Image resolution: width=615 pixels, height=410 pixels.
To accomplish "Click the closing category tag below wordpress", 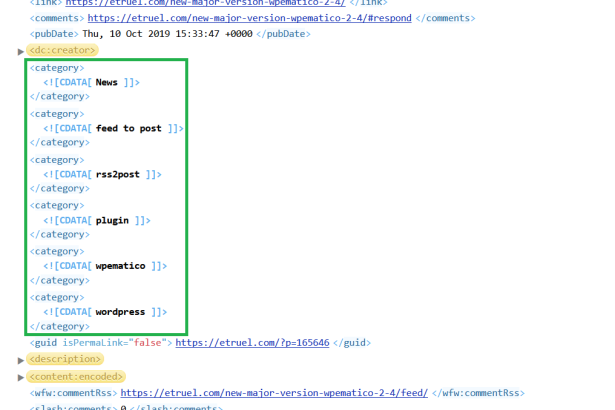I will pos(60,326).
